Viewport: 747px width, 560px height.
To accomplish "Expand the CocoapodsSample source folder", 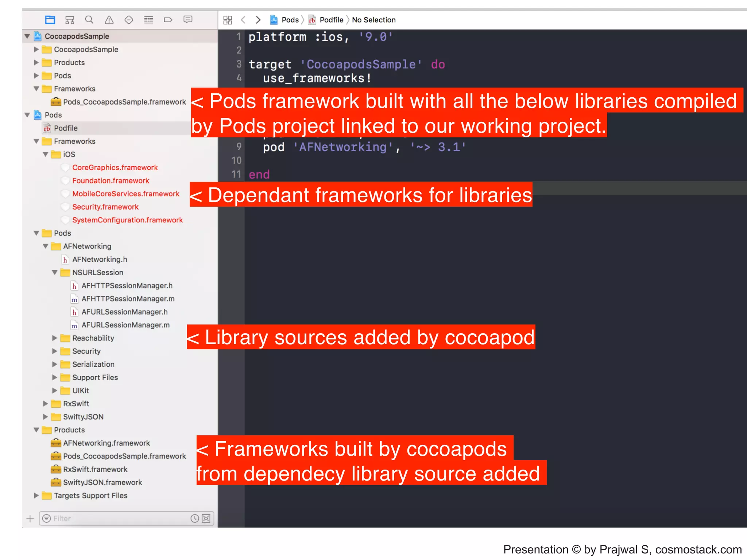I will 36,49.
